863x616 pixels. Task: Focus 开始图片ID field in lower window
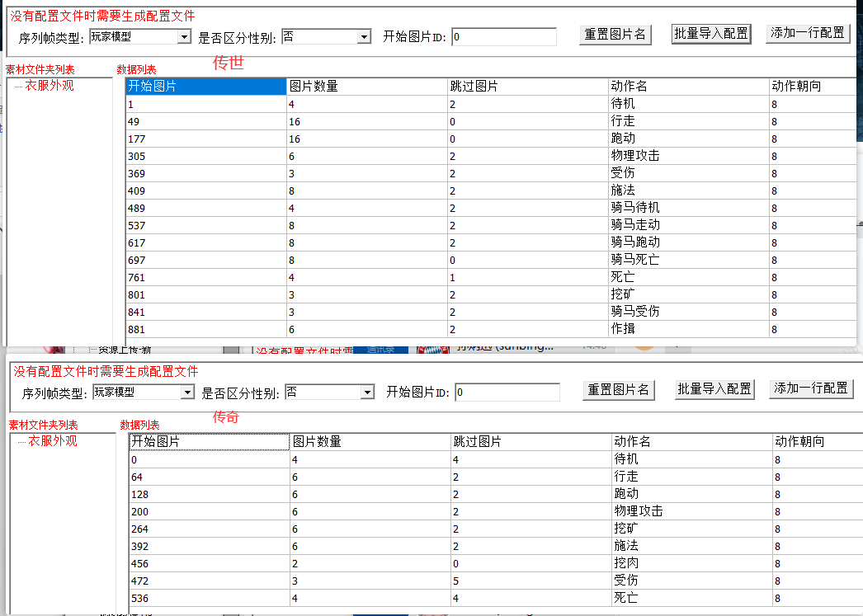point(507,393)
